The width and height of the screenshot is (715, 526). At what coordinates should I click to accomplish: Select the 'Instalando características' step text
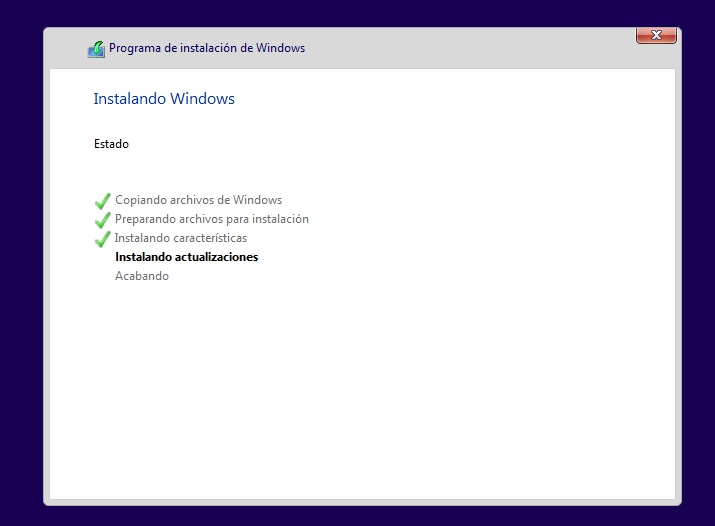coord(181,238)
